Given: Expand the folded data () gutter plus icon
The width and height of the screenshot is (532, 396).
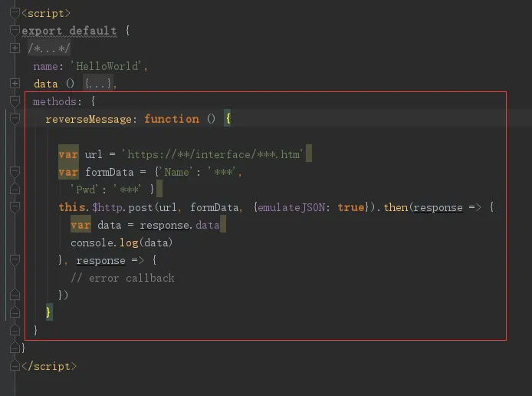Looking at the screenshot, I should [x=15, y=83].
